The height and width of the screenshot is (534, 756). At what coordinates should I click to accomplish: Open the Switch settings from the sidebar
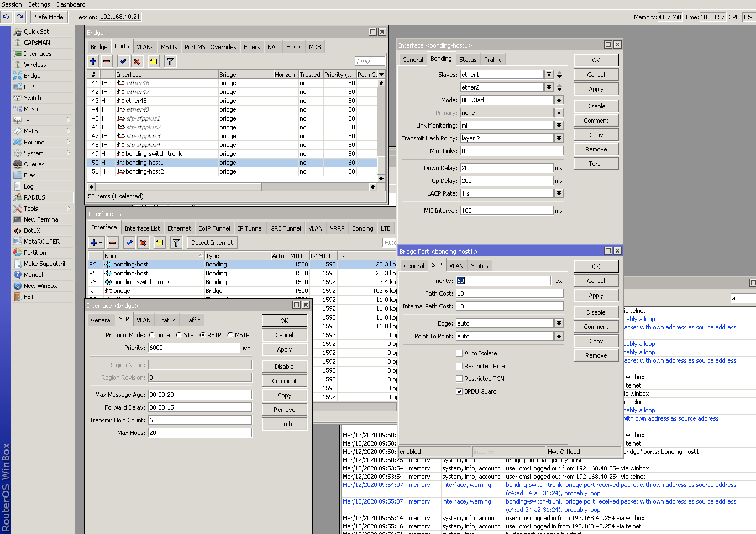[x=32, y=98]
